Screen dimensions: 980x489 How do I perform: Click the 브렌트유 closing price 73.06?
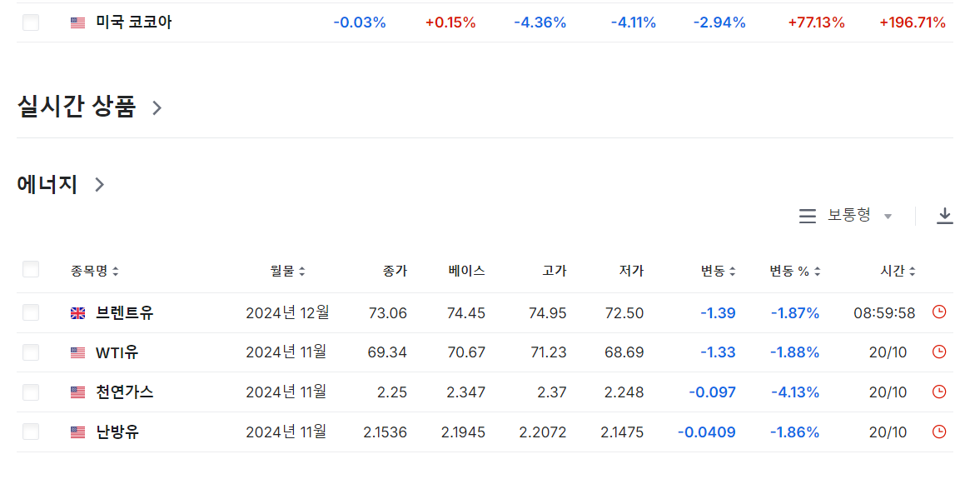tap(388, 312)
